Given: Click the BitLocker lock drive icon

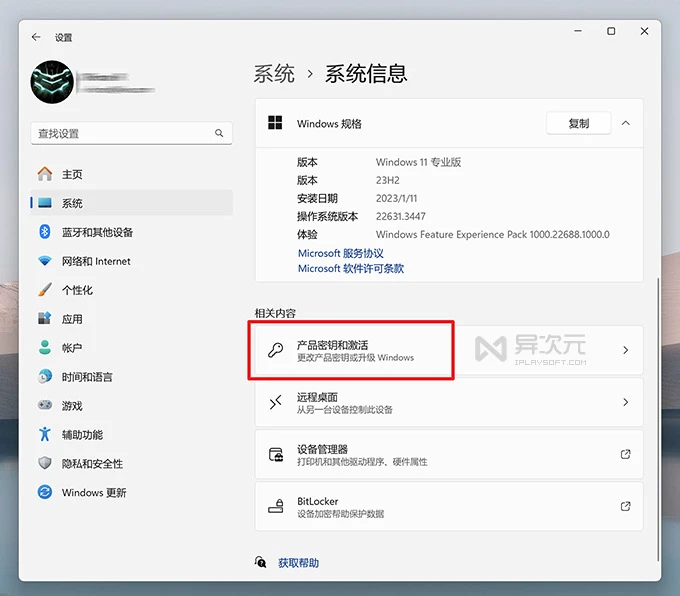Looking at the screenshot, I should pos(276,506).
